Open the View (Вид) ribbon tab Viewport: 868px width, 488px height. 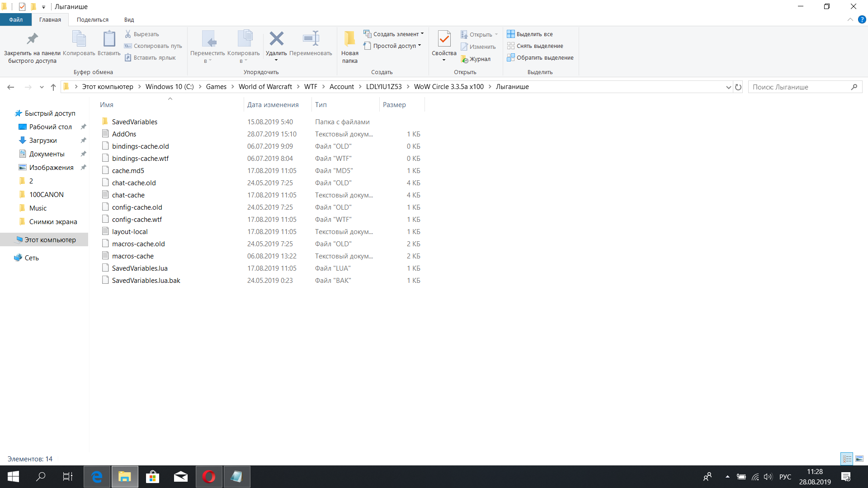[x=129, y=20]
